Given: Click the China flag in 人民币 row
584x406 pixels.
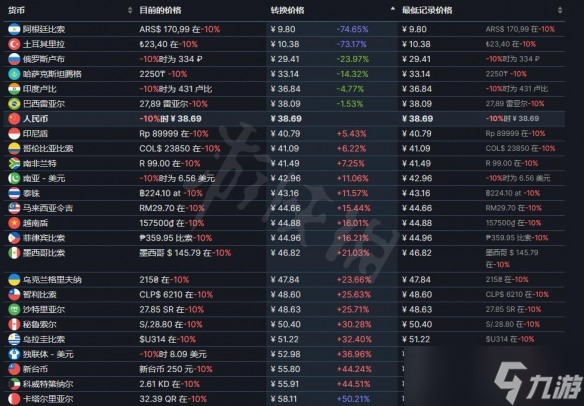Looking at the screenshot, I should coord(14,118).
